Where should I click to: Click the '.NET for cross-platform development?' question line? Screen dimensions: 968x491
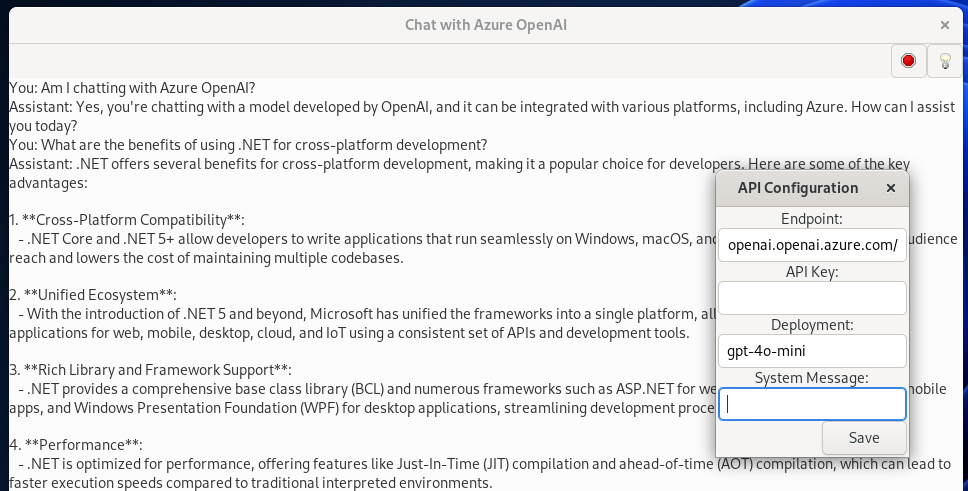tap(248, 145)
